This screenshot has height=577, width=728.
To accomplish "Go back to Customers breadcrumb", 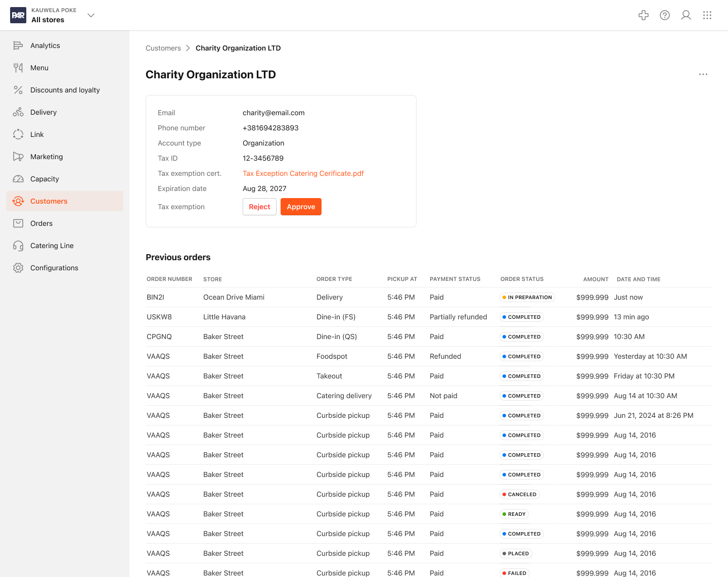I will 163,48.
